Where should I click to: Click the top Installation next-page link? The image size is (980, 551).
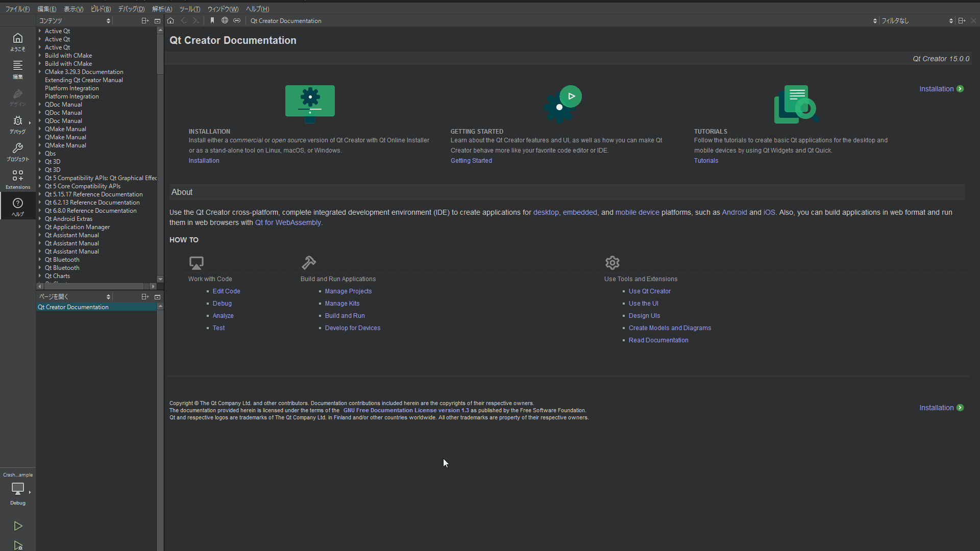tap(941, 89)
